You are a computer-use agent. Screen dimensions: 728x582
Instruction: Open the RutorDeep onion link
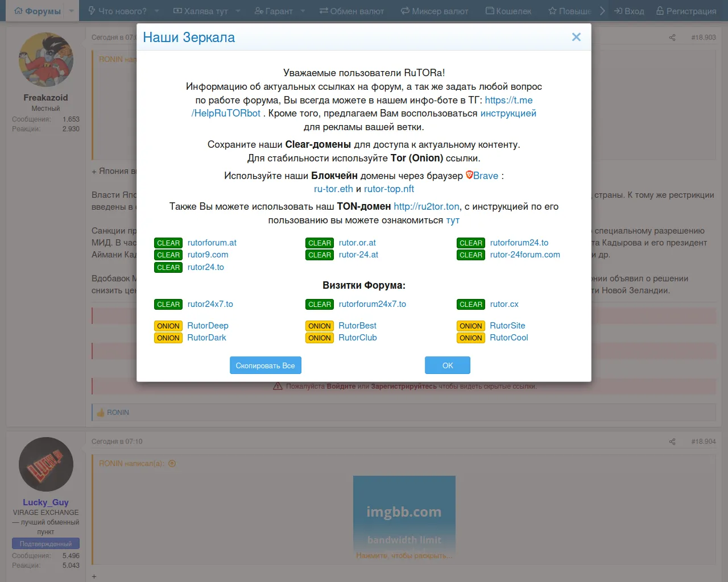click(x=208, y=326)
